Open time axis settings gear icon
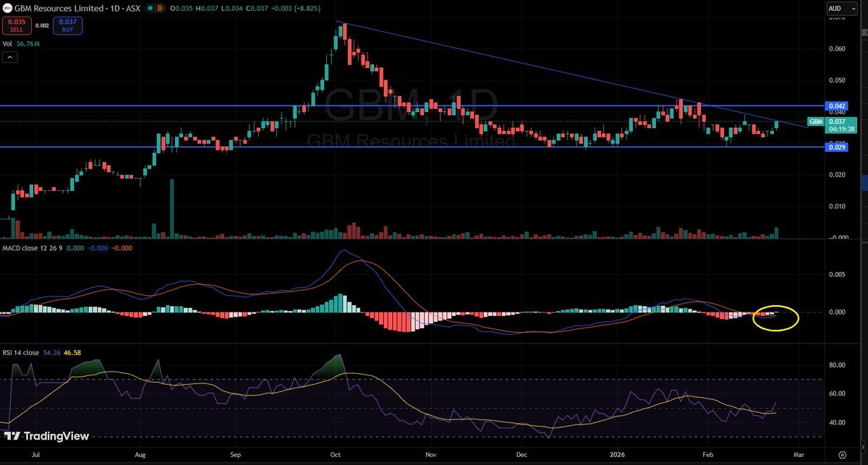 (x=843, y=455)
